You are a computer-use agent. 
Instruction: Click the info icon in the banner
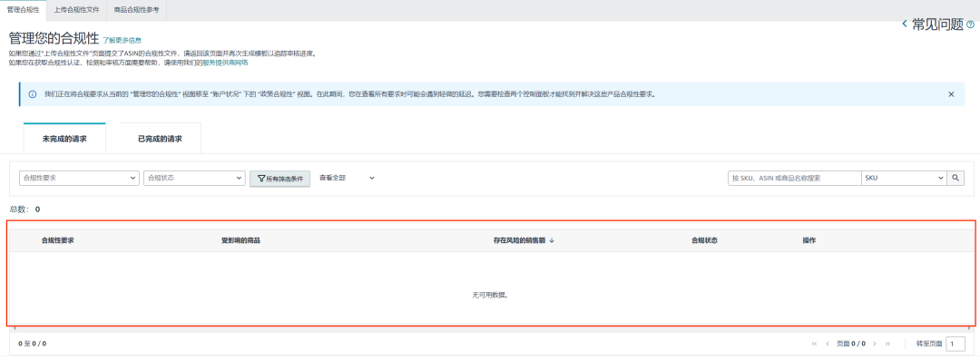coord(33,94)
